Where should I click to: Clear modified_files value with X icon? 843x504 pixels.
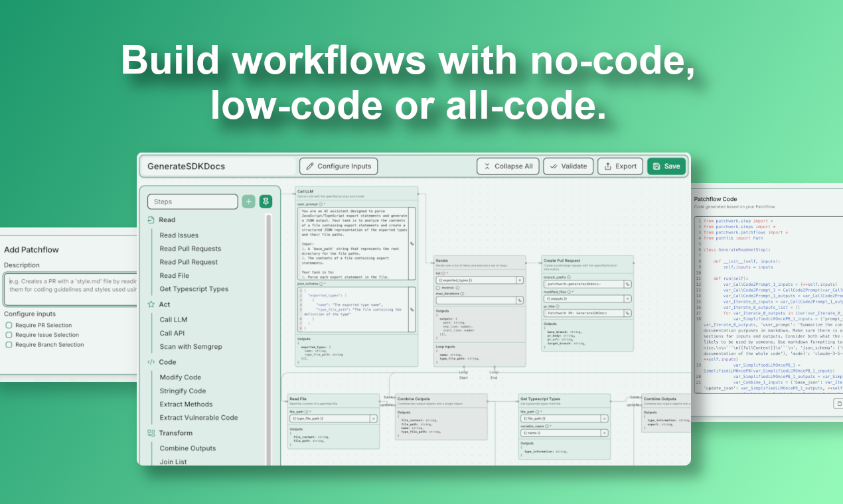click(627, 298)
